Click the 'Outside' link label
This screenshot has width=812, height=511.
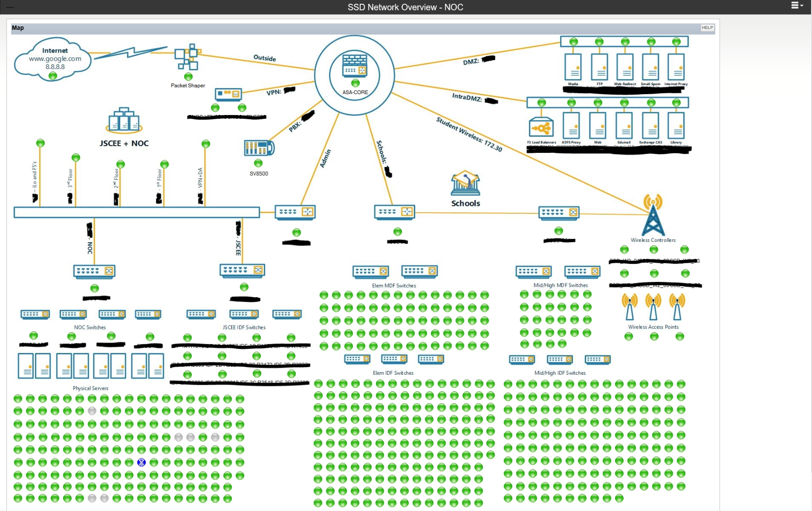(x=265, y=58)
